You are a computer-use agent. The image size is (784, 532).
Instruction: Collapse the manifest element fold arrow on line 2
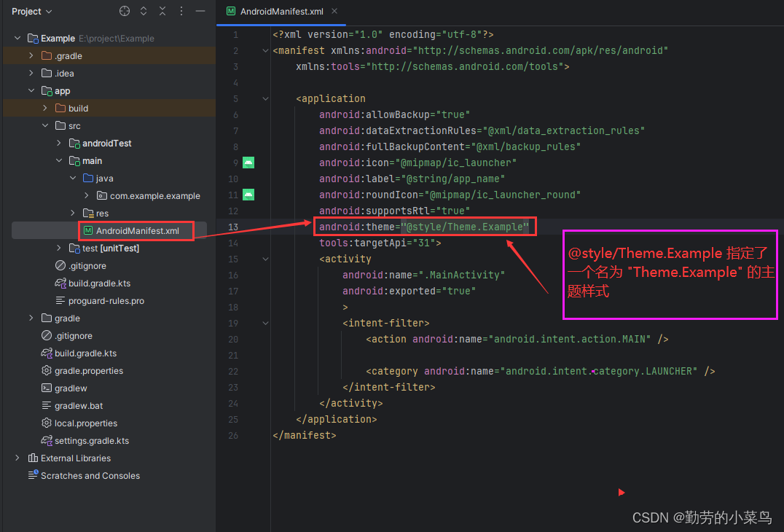[x=265, y=50]
